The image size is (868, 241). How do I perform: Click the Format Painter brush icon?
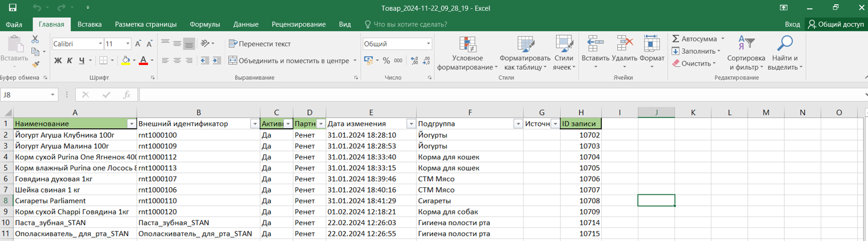(36, 64)
